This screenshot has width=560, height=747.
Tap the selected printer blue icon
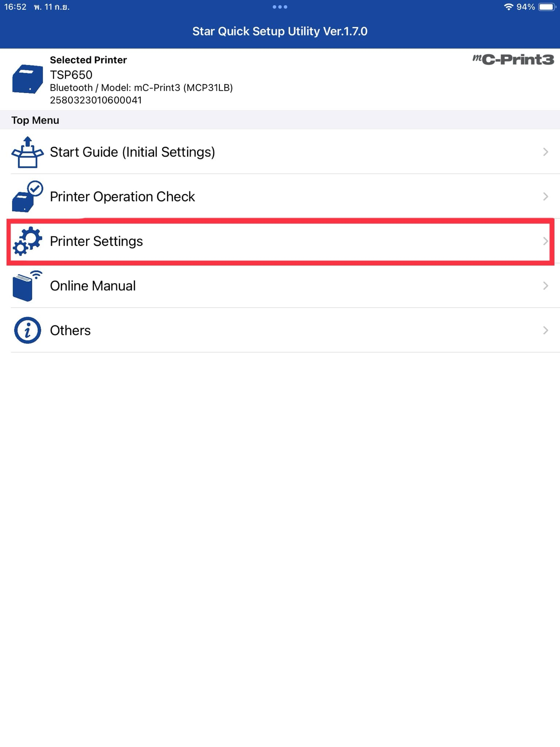(27, 79)
